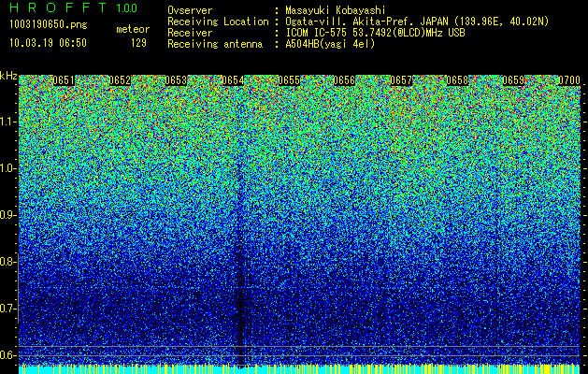Click the version number 1.0.0
Image resolution: width=588 pixels, height=374 pixels.
(x=127, y=8)
